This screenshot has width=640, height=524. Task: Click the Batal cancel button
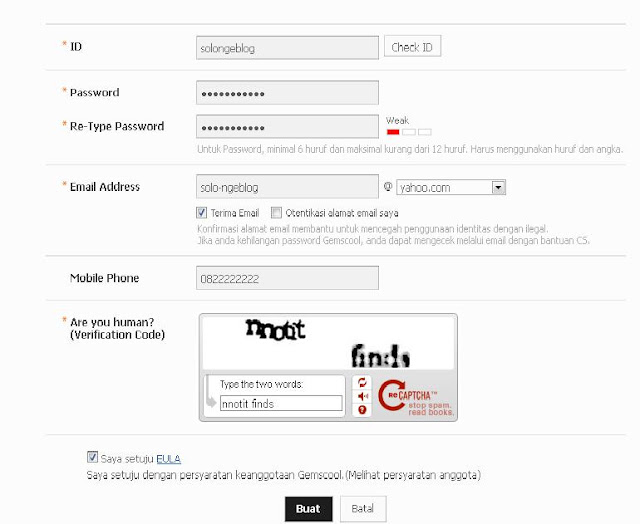(x=362, y=508)
